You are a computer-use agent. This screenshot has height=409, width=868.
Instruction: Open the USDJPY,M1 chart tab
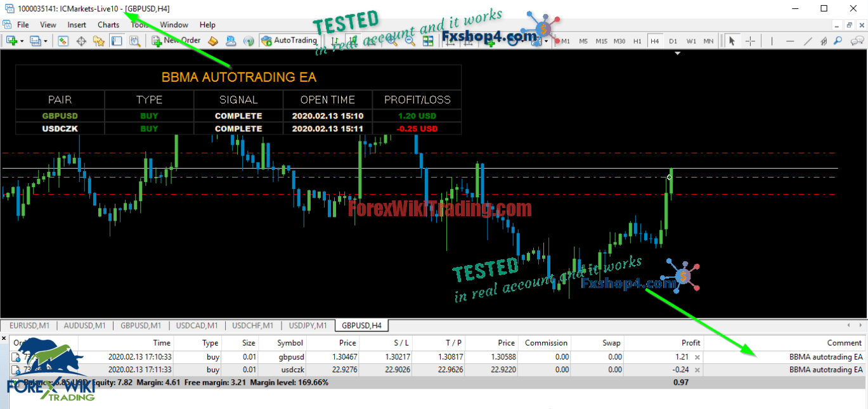(308, 325)
